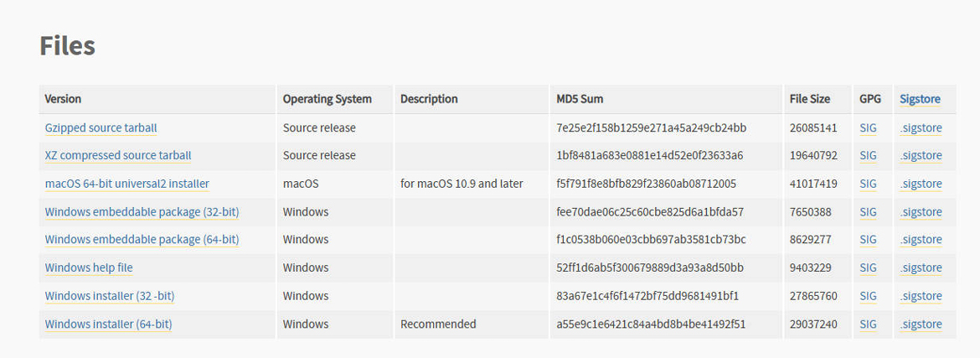Select the MD5 sum of Windows installer (64-bit)
Viewport: 980px width, 358px height.
[x=651, y=324]
